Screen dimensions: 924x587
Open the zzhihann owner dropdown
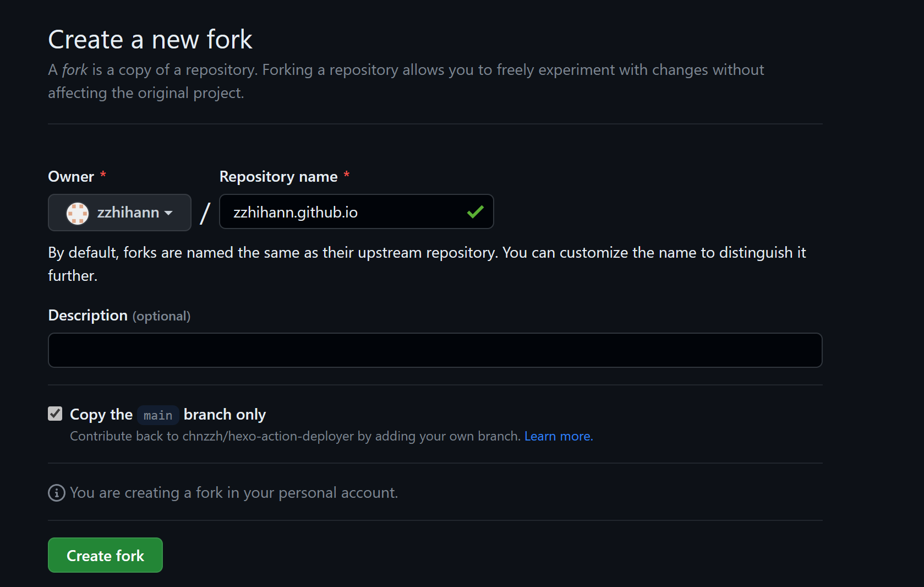[x=119, y=213]
